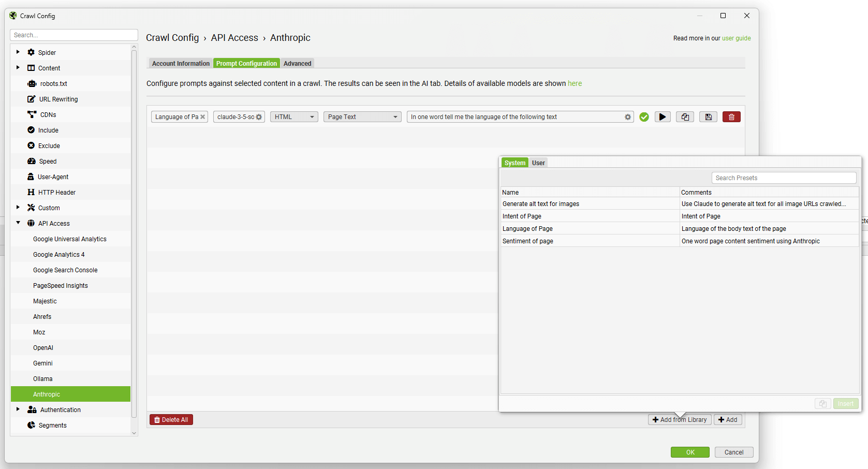Open the HTML content type dropdown

tap(293, 116)
